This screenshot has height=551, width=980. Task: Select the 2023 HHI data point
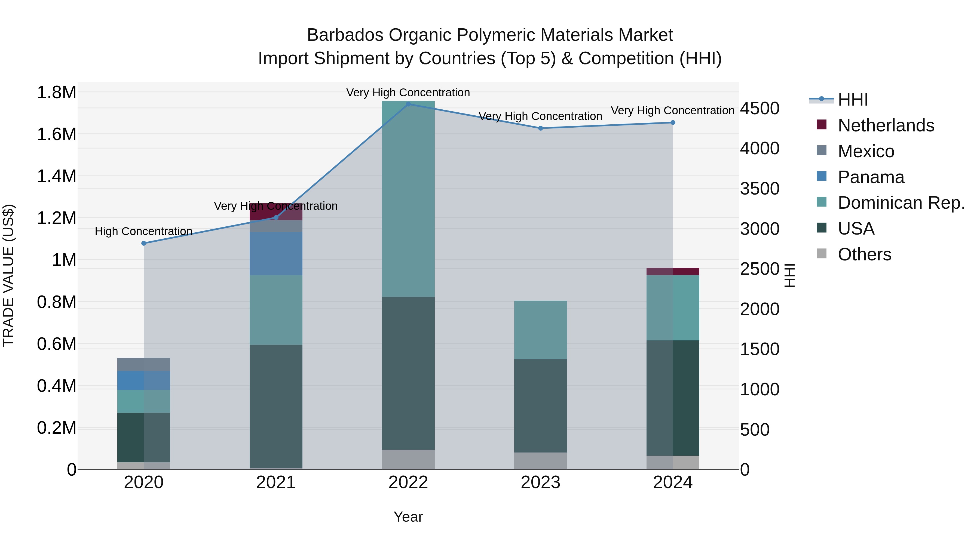tap(541, 128)
